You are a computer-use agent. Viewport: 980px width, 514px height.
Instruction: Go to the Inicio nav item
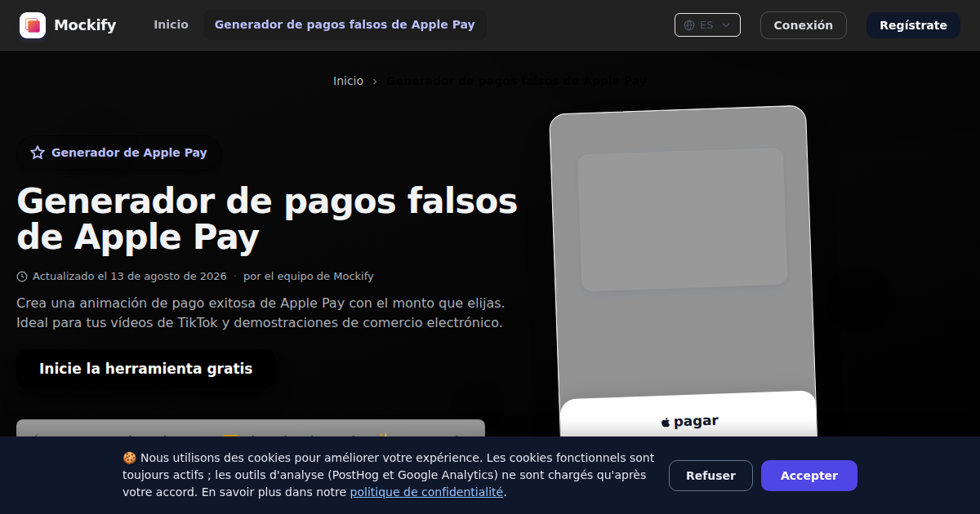(171, 25)
